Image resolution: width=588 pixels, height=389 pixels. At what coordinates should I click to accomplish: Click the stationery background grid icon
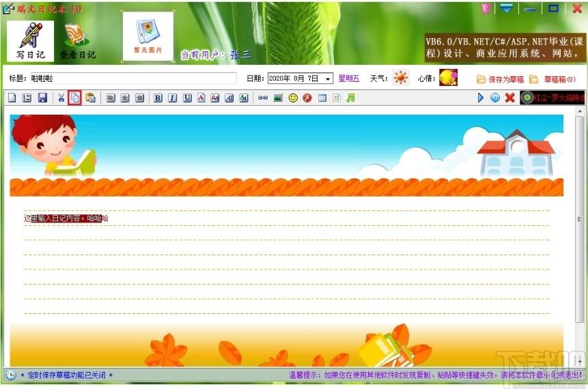(337, 98)
